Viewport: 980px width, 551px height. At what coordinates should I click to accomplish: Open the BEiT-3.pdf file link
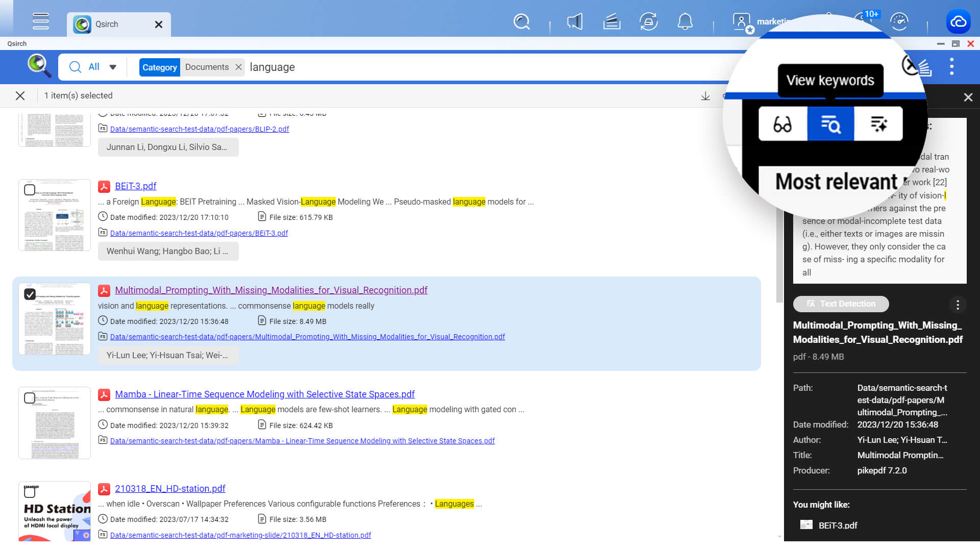(x=136, y=186)
